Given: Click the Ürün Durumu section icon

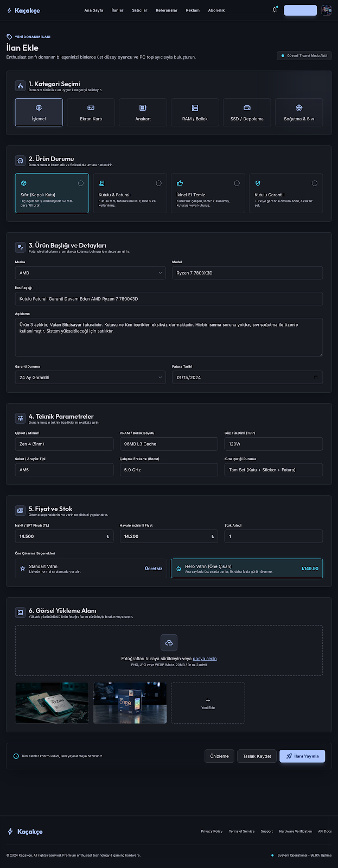Looking at the screenshot, I should [x=20, y=161].
